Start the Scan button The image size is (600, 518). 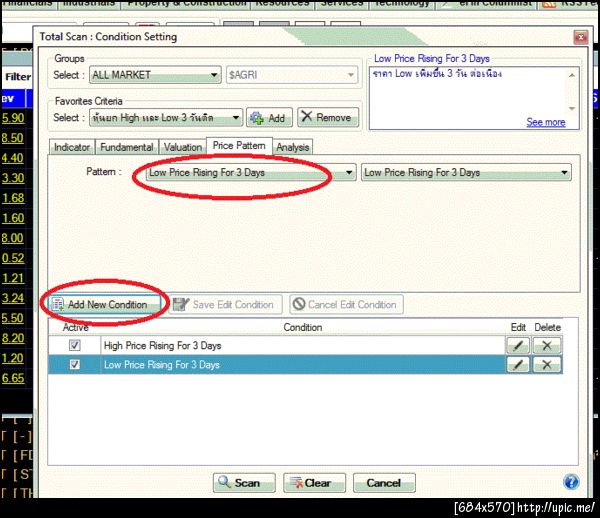[244, 483]
